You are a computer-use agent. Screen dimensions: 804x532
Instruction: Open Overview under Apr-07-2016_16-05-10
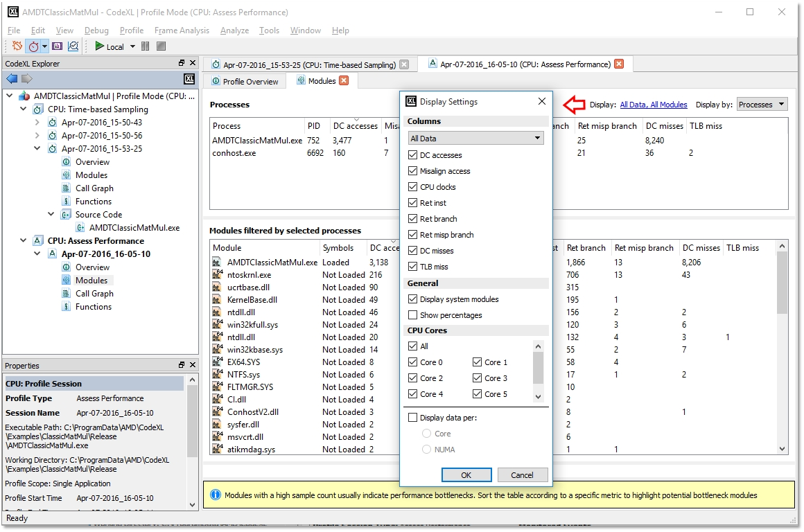coord(92,267)
